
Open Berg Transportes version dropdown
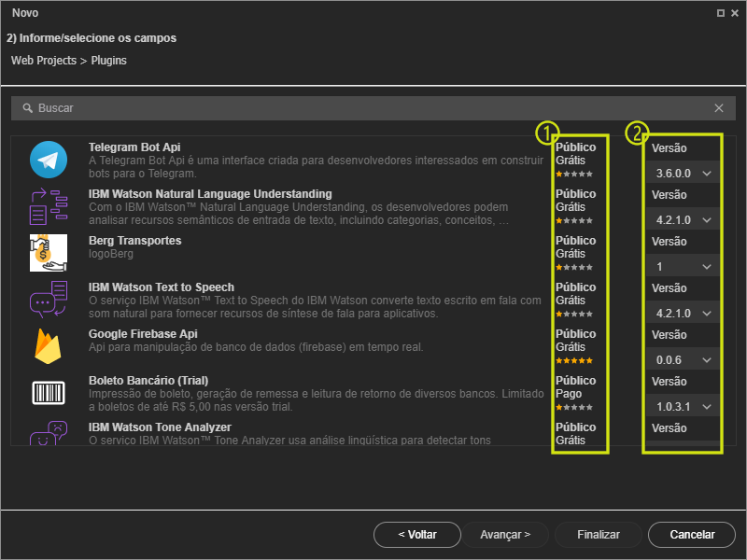(x=684, y=267)
